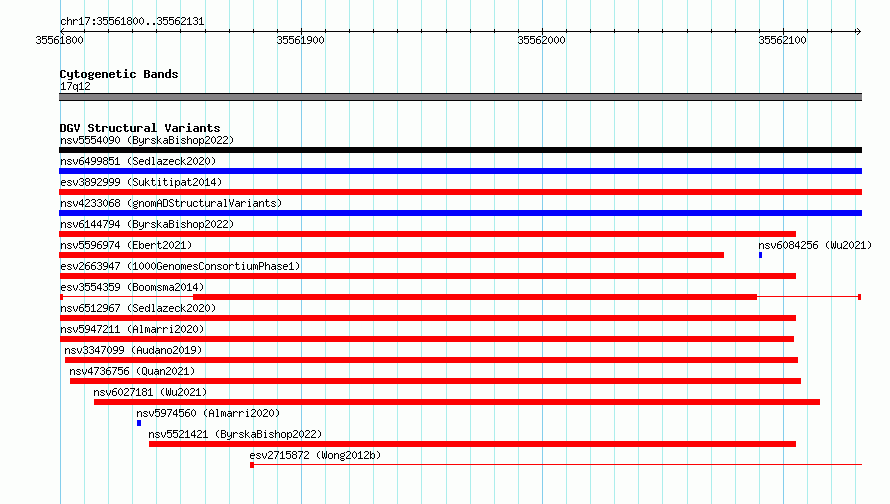This screenshot has width=890, height=504.
Task: Open nsv6512967 (Sedlazeck2020) label
Action: 138,308
